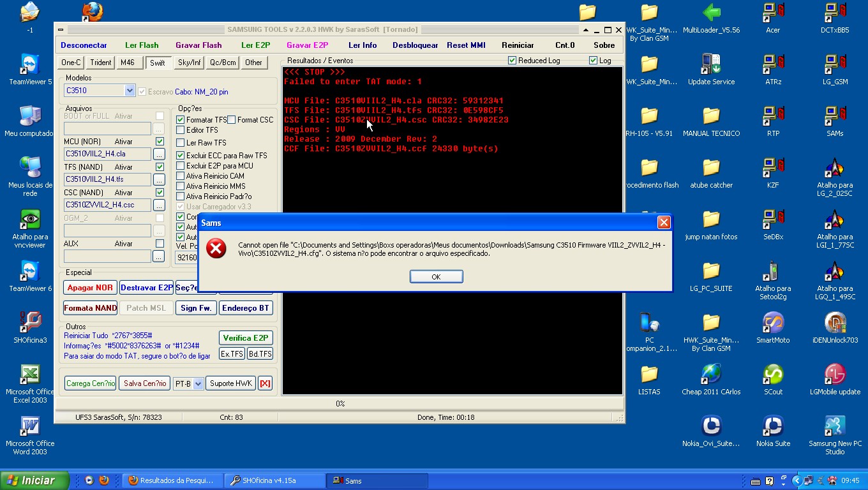Click Carrega Cenário button

(90, 383)
